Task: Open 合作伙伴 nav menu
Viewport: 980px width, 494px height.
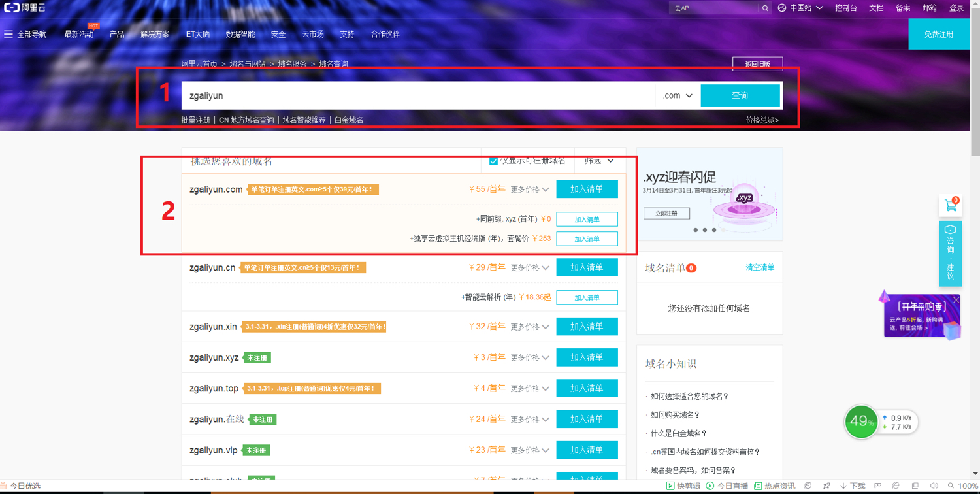Action: tap(385, 34)
